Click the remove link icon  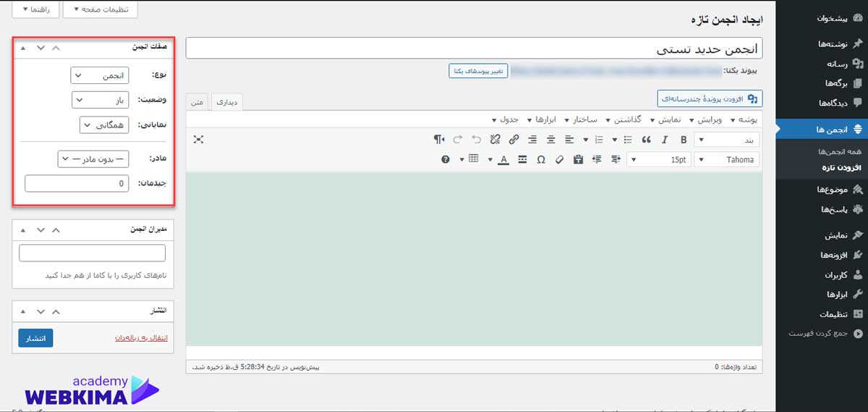coord(495,139)
